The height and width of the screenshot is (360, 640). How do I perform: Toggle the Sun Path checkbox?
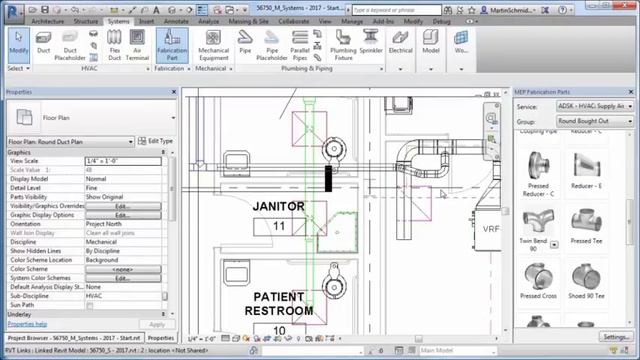click(90, 306)
